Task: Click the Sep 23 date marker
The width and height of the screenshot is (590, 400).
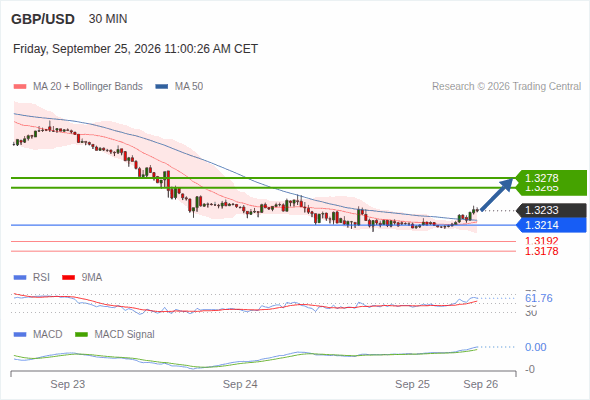Action: [x=68, y=384]
